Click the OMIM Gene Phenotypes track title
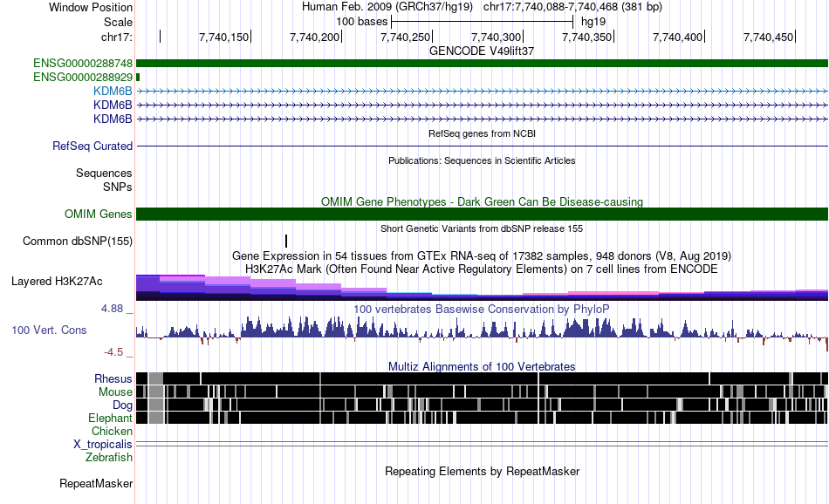The height and width of the screenshot is (504, 829). coord(482,201)
